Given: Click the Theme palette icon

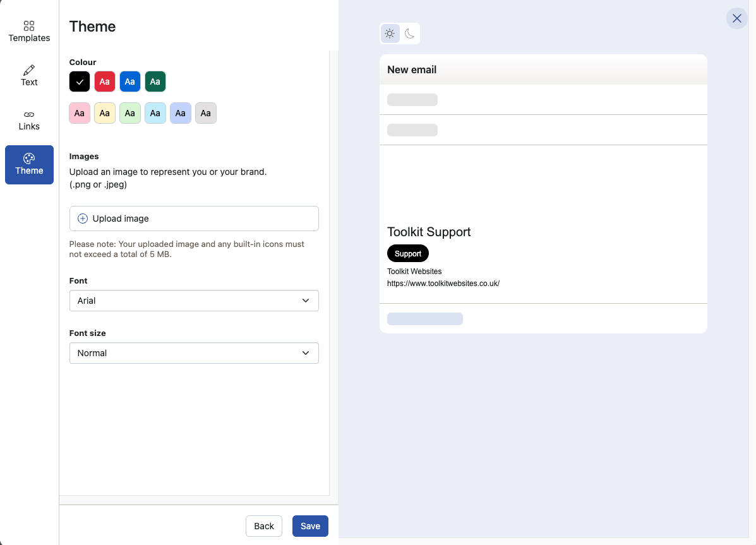Looking at the screenshot, I should pos(29,159).
